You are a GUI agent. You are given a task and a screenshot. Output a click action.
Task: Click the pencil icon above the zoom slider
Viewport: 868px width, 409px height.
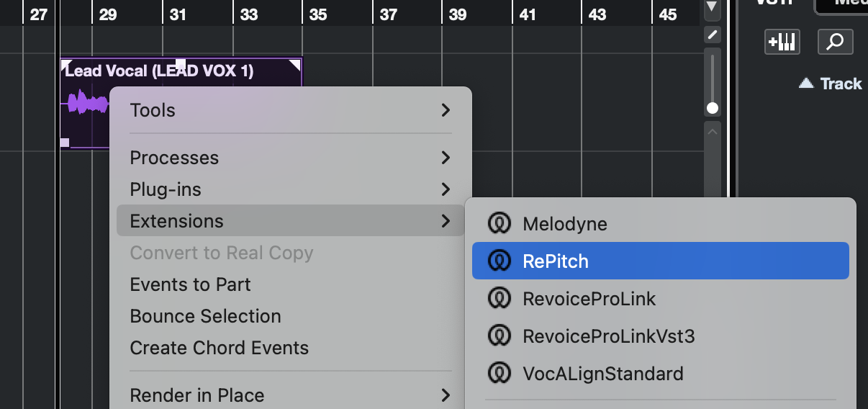pyautogui.click(x=712, y=34)
